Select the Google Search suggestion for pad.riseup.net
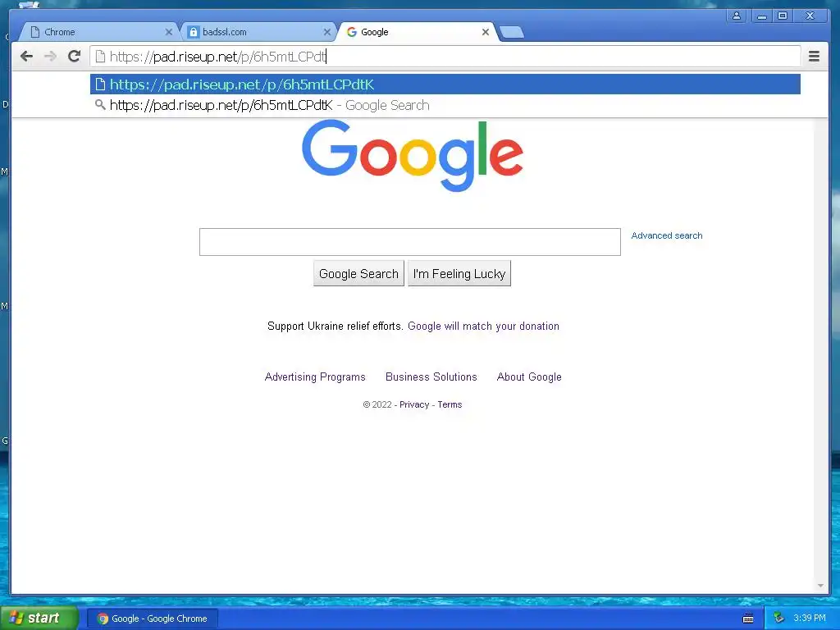 coord(445,105)
